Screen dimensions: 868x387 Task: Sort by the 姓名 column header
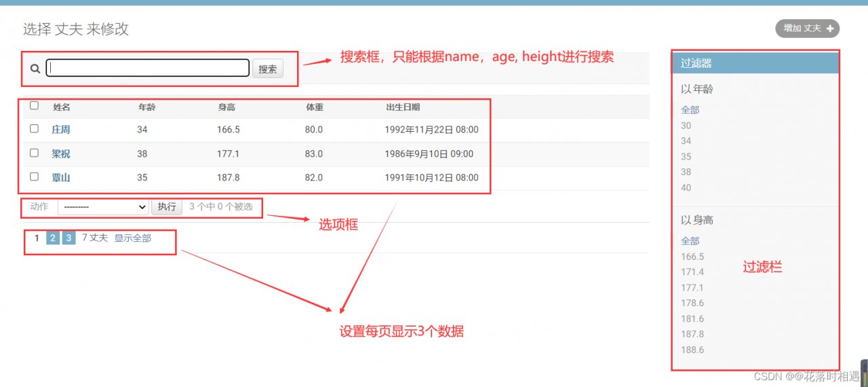[62, 107]
